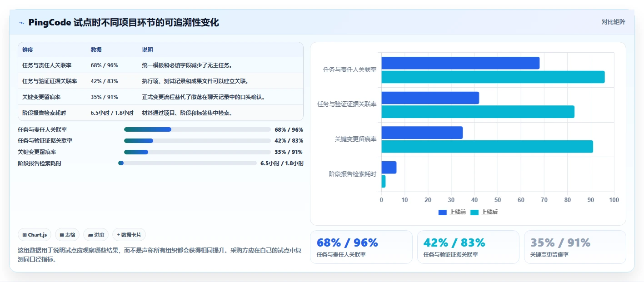Click the description 执行项、测试记录和成果文件可以建立关联
644x282 pixels.
click(x=195, y=81)
